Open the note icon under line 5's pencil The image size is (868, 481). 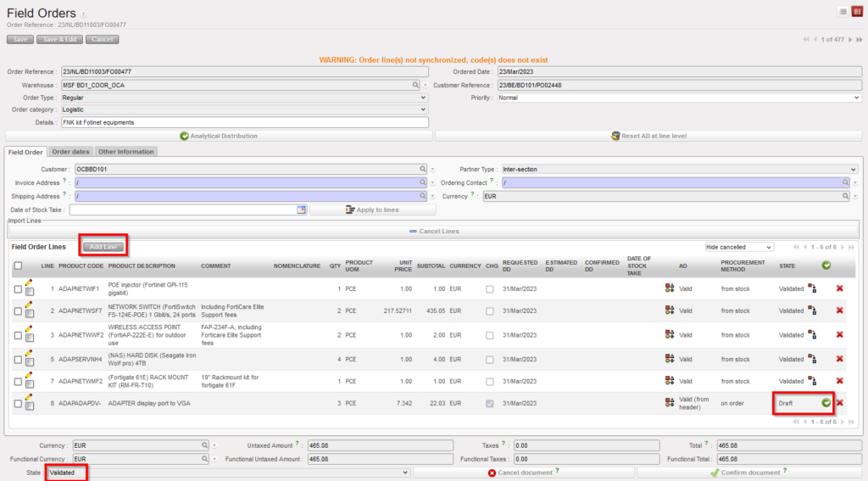point(29,362)
